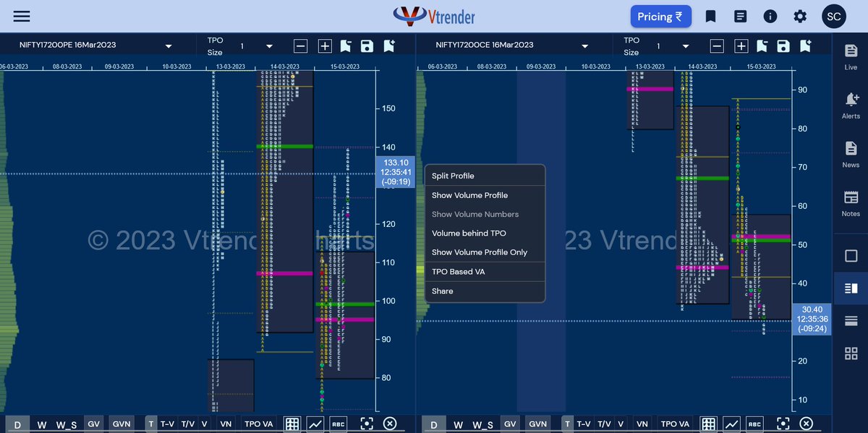Choose Share from context menu
The image size is (868, 433).
pyautogui.click(x=485, y=291)
